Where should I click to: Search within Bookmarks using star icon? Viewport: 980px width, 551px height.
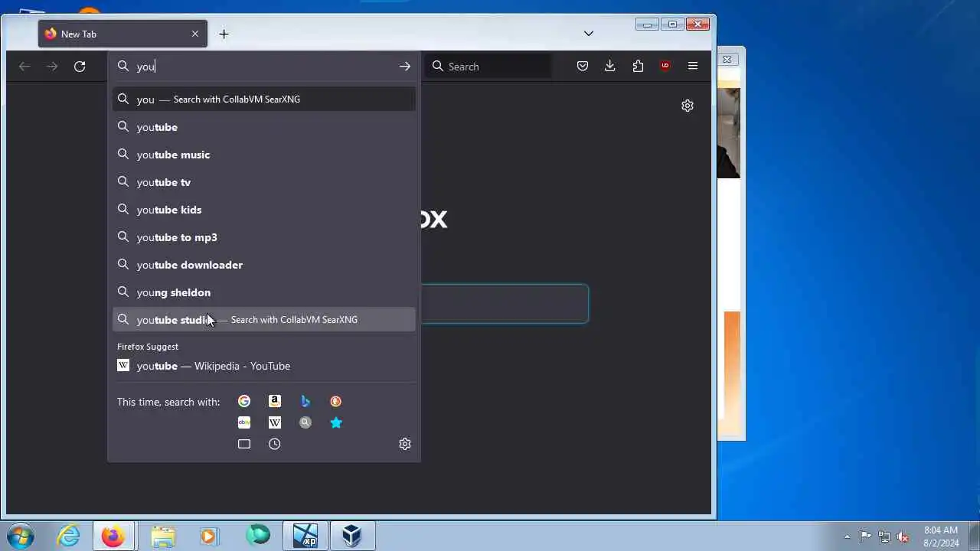click(336, 422)
